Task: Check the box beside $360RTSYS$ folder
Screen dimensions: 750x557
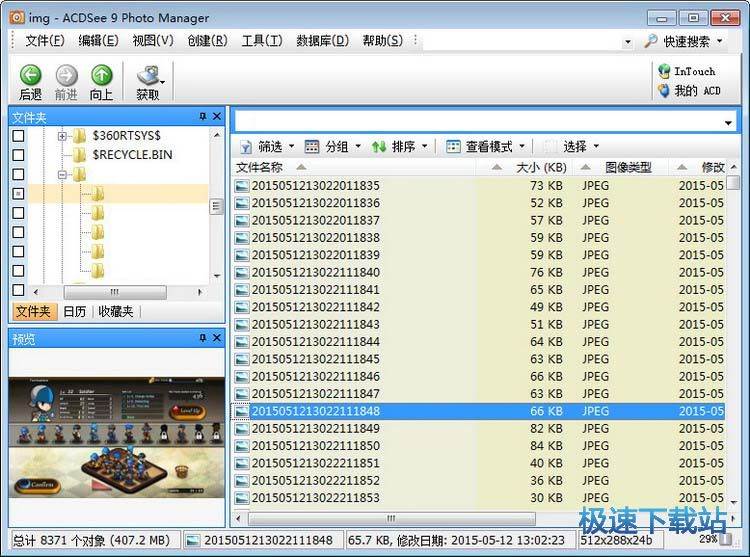Action: click(18, 136)
